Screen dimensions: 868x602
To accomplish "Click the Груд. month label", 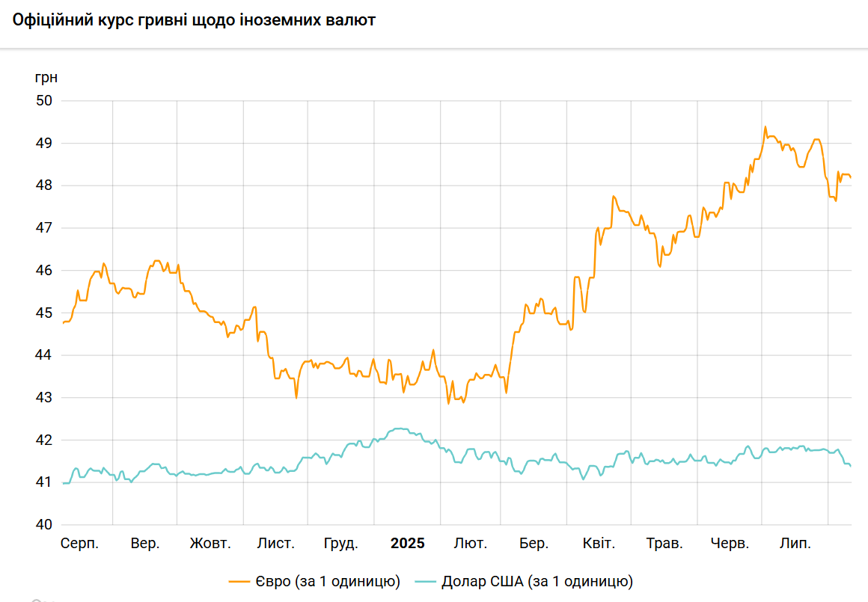I will [340, 544].
